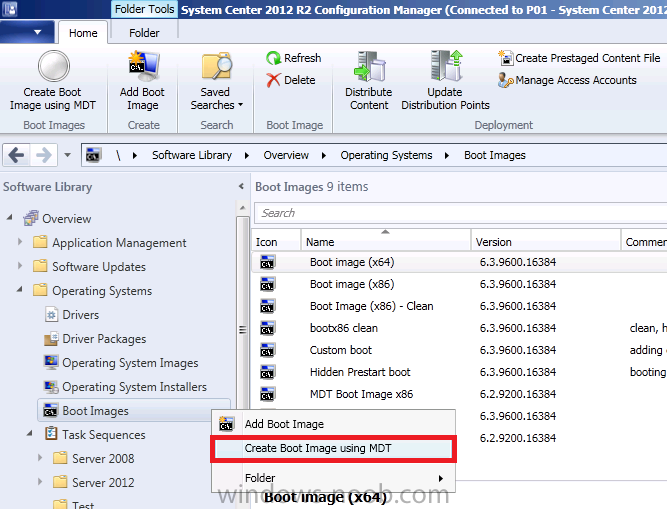Open the navigation history dropdown arrow
The height and width of the screenshot is (509, 667).
68,155
